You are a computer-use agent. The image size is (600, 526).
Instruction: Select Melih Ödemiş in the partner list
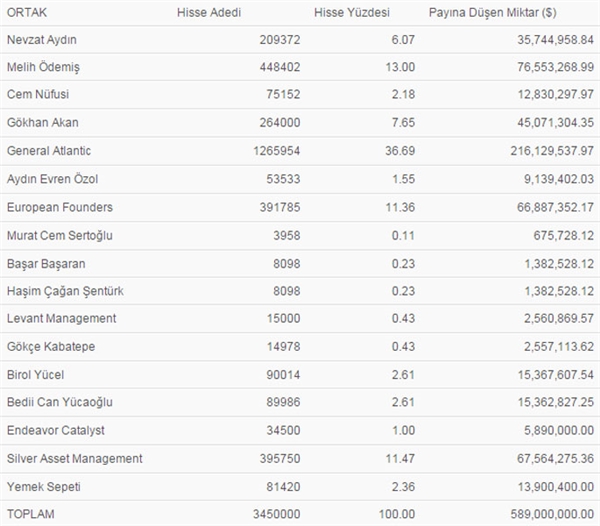[x=42, y=67]
